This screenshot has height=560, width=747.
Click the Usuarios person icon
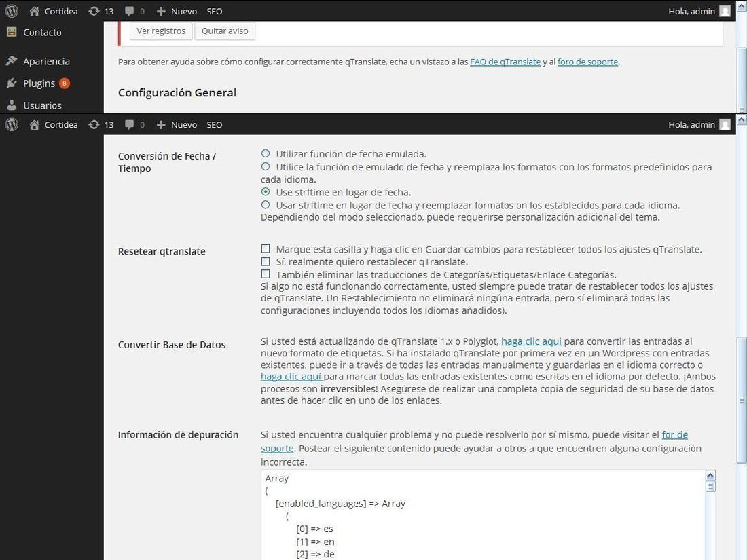tap(12, 105)
